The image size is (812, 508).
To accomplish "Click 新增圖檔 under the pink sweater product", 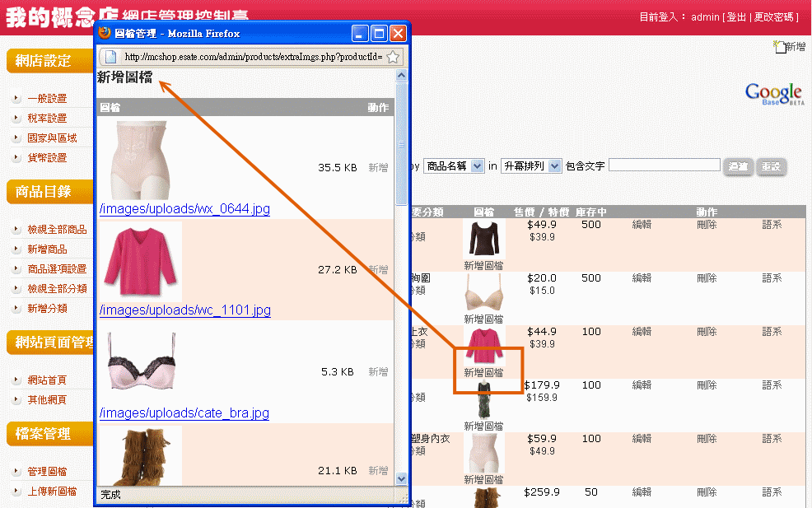I will pyautogui.click(x=483, y=373).
